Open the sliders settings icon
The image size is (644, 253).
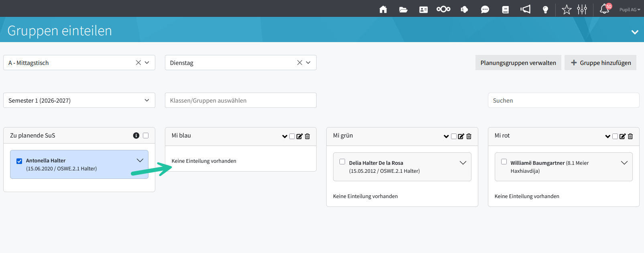(x=582, y=9)
